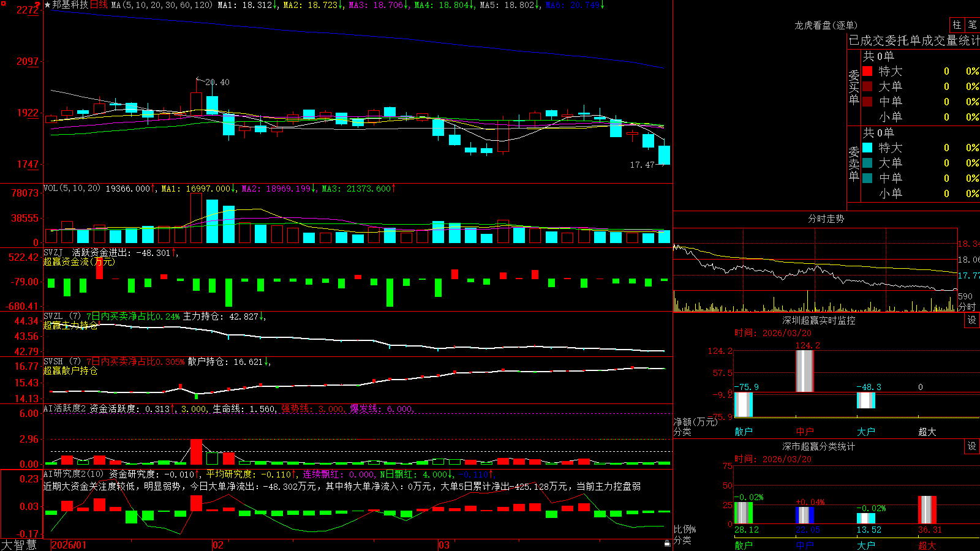The height and width of the screenshot is (551, 980).
Task: Click the 分时 label beside the intraday volume
Action: click(x=967, y=307)
